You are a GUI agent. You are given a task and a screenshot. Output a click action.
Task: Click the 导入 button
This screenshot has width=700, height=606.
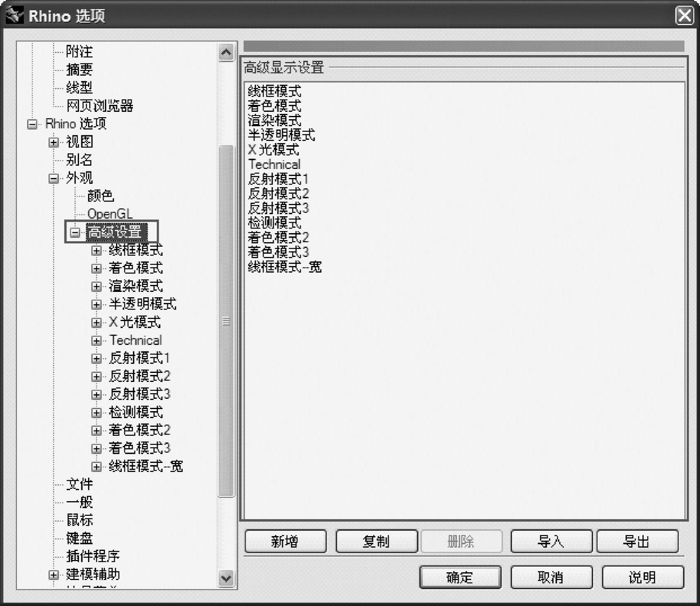pyautogui.click(x=551, y=541)
